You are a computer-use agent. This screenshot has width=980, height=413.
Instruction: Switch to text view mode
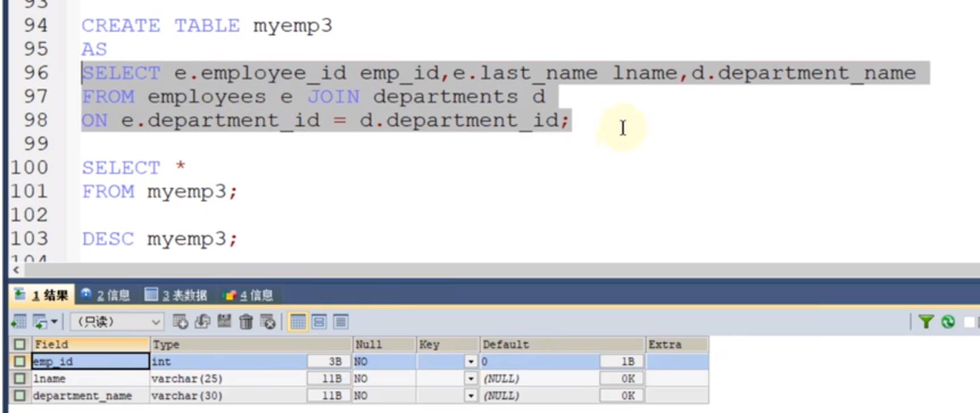tap(340, 322)
